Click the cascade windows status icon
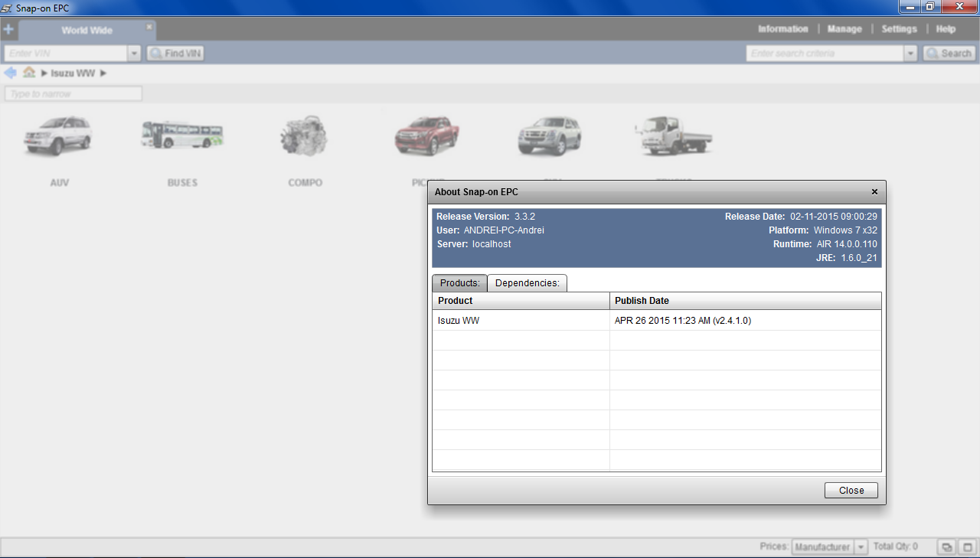The image size is (980, 558). click(947, 547)
